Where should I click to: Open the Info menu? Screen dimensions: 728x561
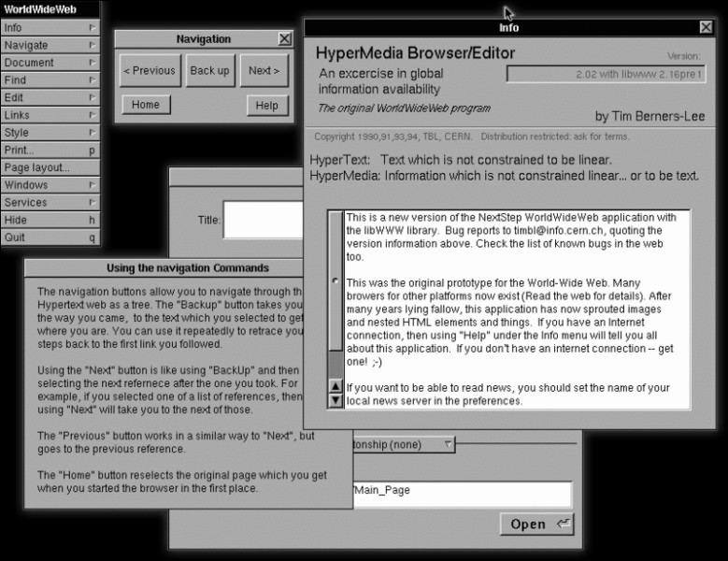tap(50, 28)
